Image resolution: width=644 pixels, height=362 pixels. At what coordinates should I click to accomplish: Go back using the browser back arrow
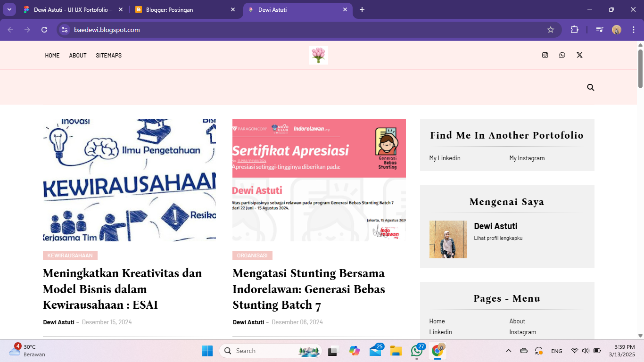click(x=10, y=30)
